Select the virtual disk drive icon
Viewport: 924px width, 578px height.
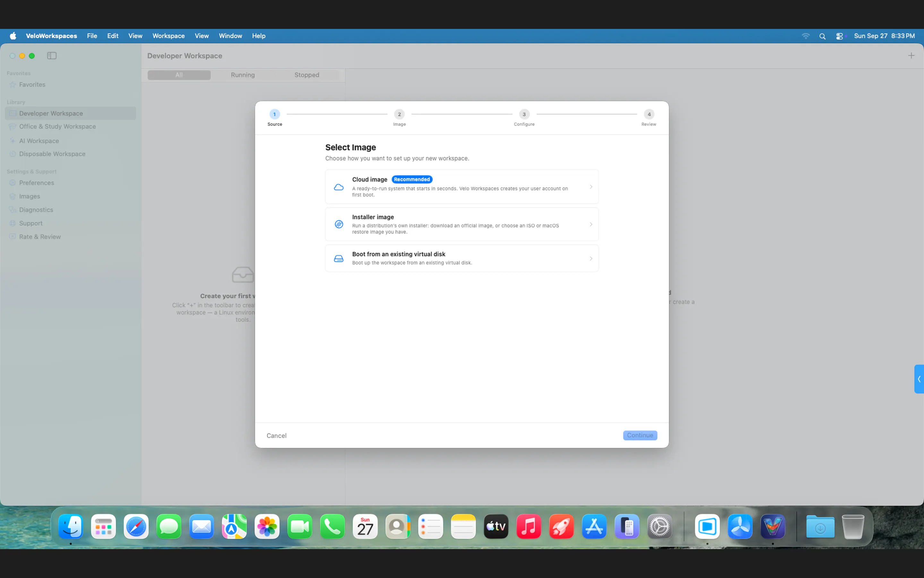tap(339, 259)
